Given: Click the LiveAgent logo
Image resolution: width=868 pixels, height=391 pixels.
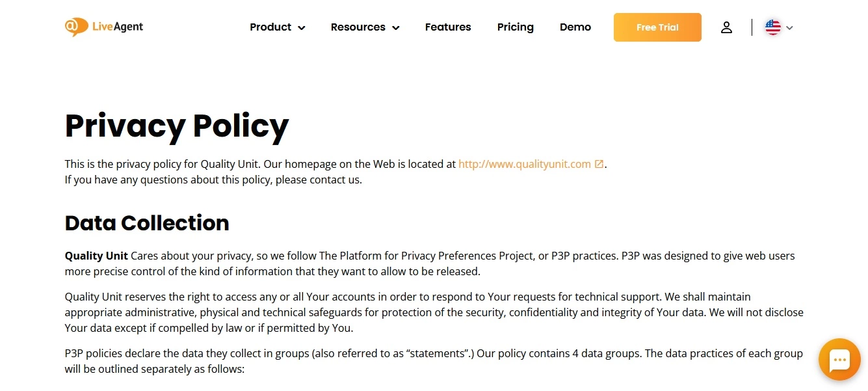Looking at the screenshot, I should (x=103, y=27).
